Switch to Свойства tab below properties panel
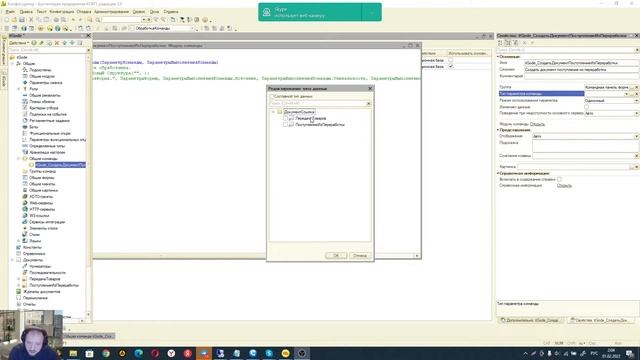 [600, 320]
